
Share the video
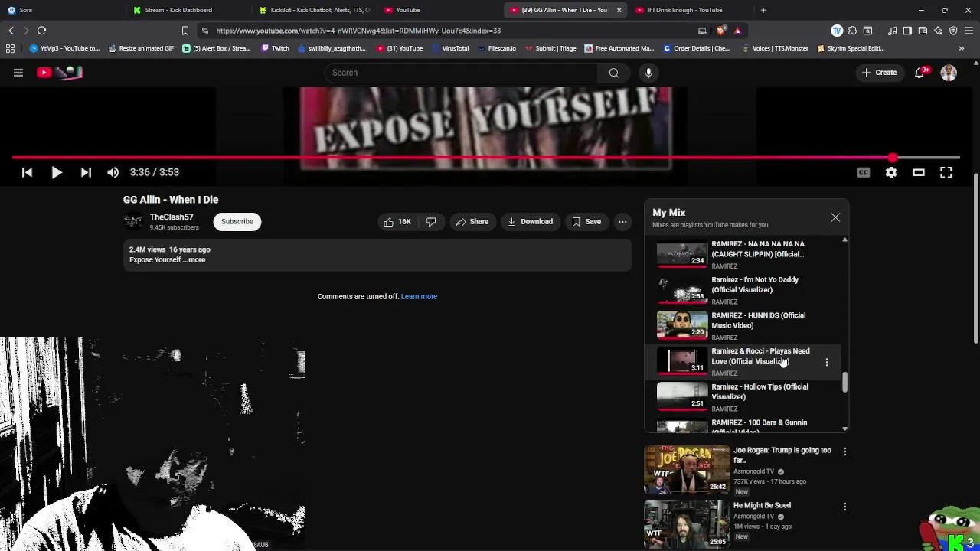(x=472, y=222)
